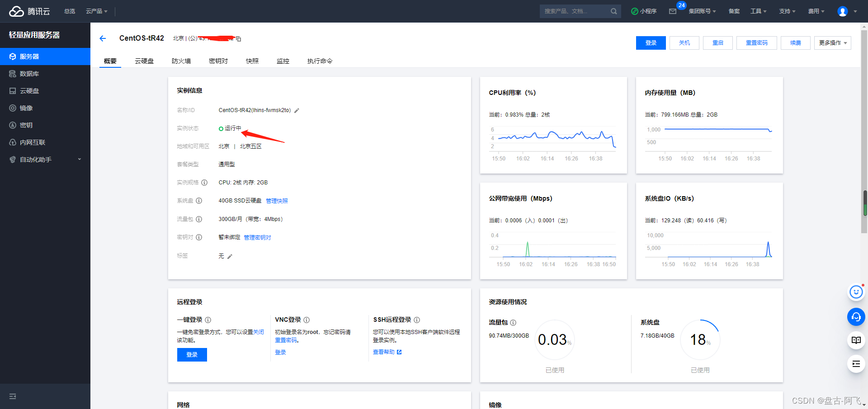Show info icon next to 密钥对
Image resolution: width=868 pixels, height=409 pixels.
tap(199, 237)
